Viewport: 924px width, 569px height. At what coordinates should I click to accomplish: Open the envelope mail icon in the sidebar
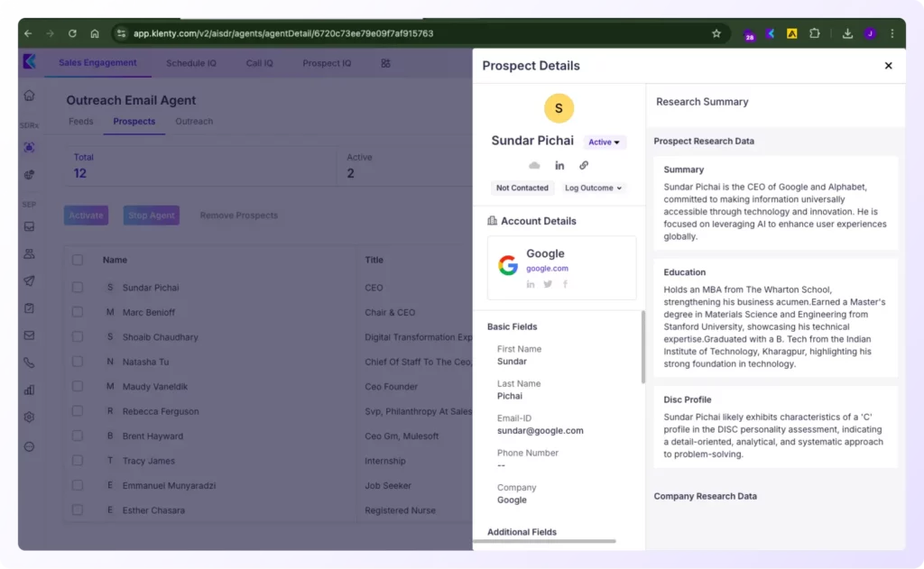click(x=30, y=335)
